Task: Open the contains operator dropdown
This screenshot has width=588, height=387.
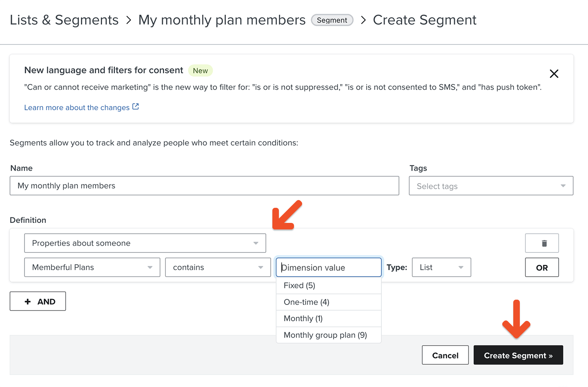Action: (x=218, y=267)
